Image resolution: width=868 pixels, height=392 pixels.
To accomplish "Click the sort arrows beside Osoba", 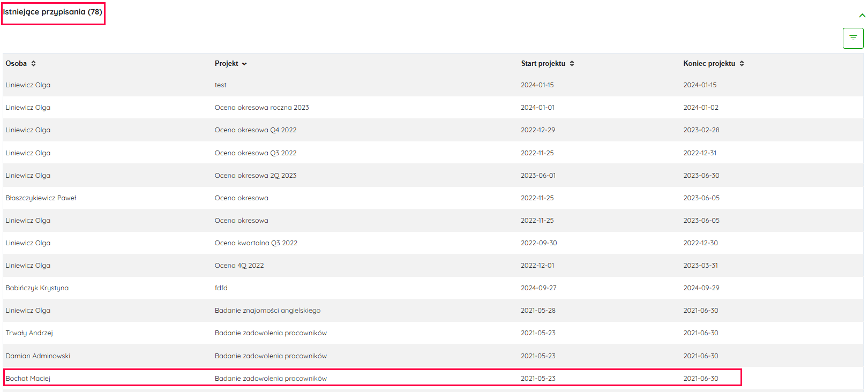I will (33, 63).
